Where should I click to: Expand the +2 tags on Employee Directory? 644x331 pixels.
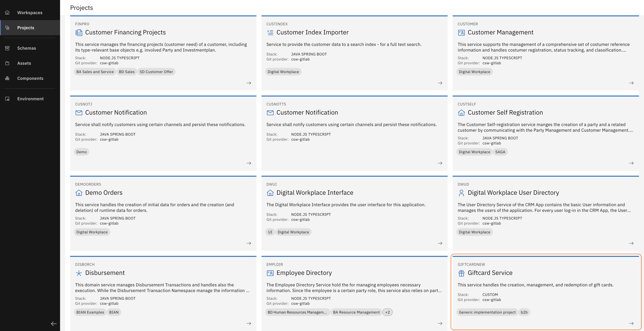coord(387,312)
